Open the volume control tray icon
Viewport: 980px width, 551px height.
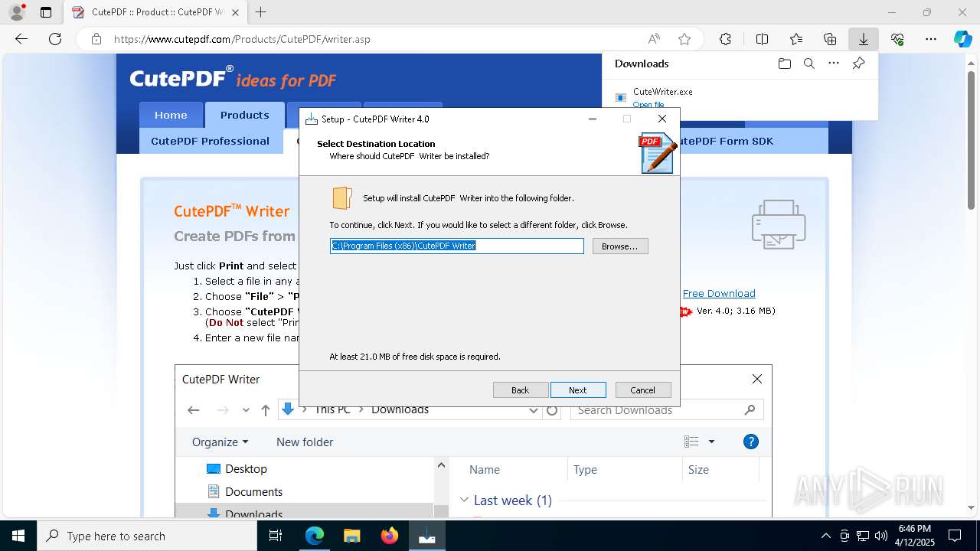[x=880, y=536]
